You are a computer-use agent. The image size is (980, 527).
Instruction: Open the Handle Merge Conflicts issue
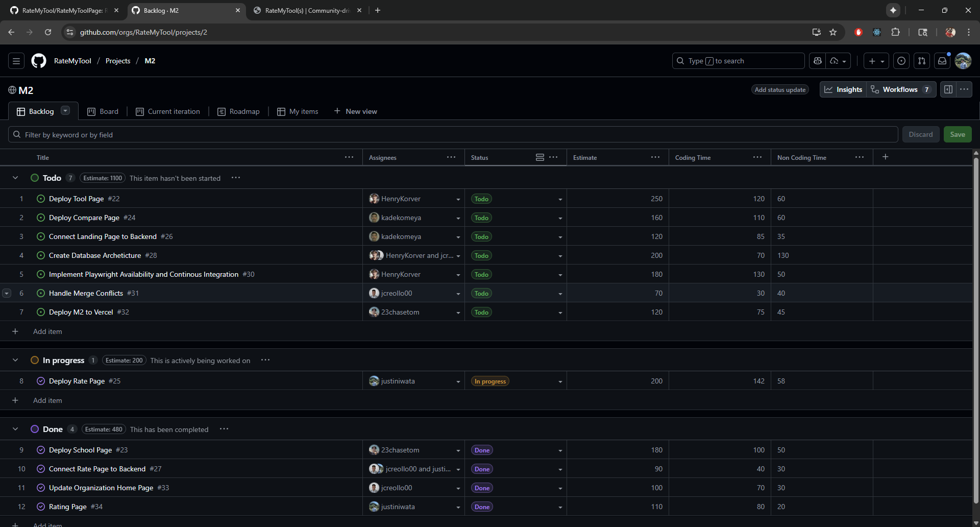pyautogui.click(x=86, y=293)
